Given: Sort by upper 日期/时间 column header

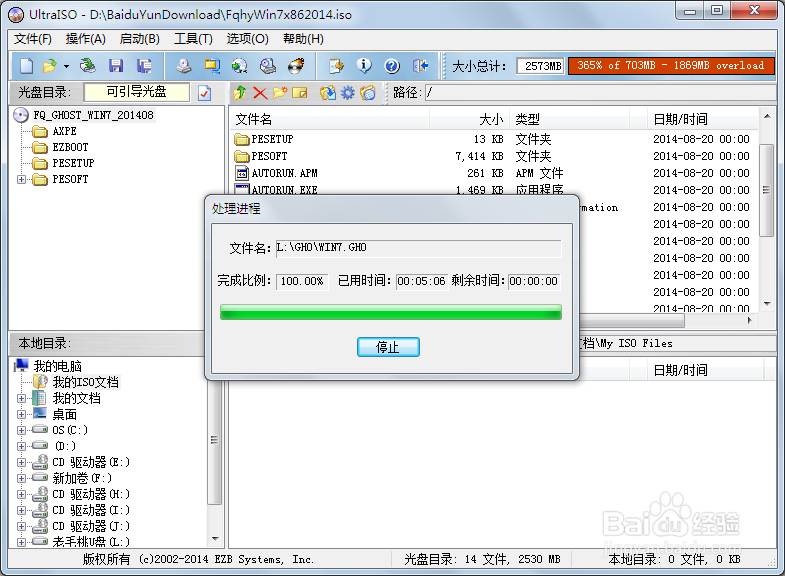Looking at the screenshot, I should [x=702, y=120].
